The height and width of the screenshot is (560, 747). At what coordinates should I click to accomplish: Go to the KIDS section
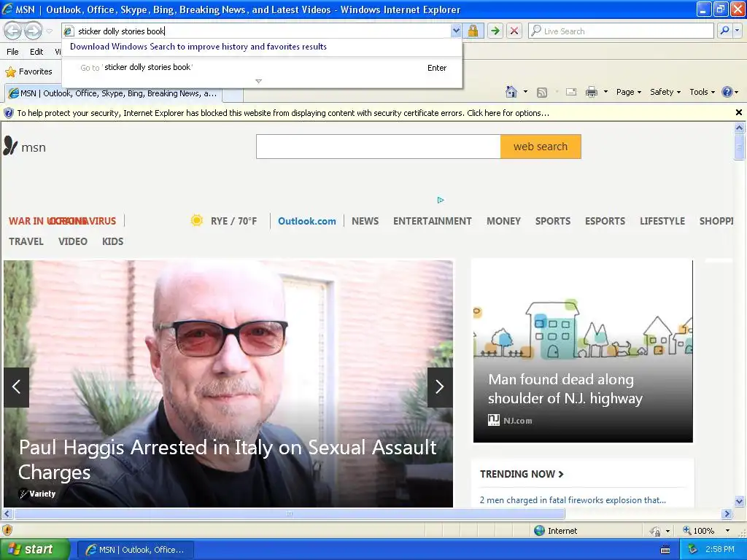pyautogui.click(x=112, y=241)
